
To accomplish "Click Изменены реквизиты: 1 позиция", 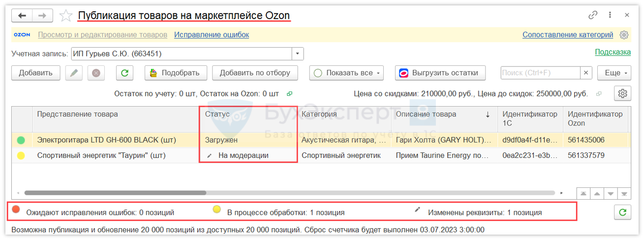I will (485, 213).
